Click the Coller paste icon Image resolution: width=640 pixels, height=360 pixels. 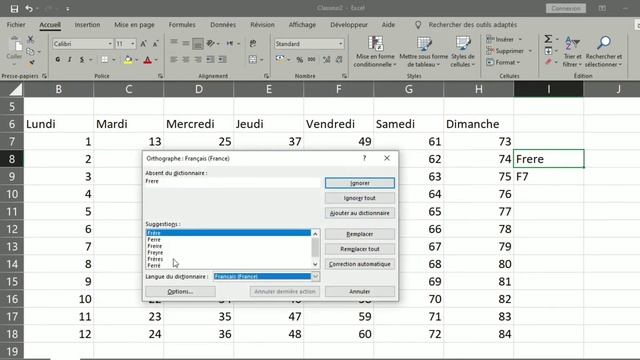click(14, 51)
